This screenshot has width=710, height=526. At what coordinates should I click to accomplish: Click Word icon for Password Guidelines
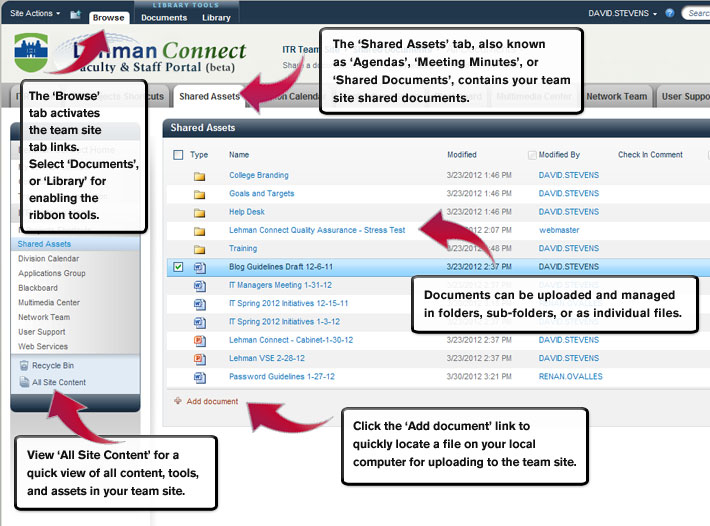(200, 377)
